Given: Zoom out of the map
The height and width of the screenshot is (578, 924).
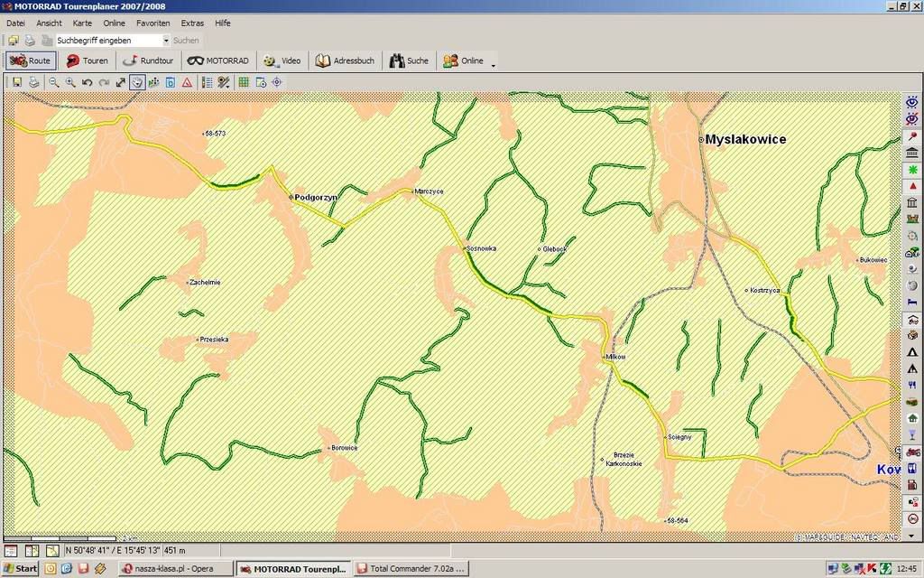Looking at the screenshot, I should point(53,82).
